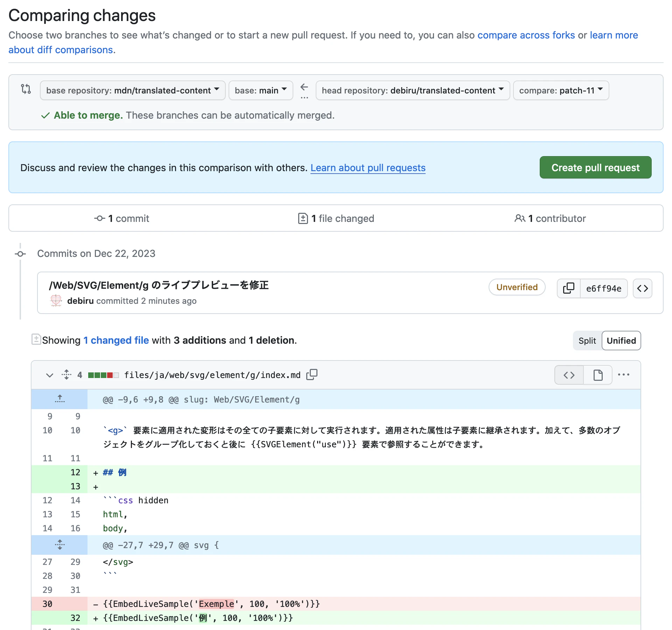
Task: Open the compare: patch-11 dropdown
Action: point(561,90)
